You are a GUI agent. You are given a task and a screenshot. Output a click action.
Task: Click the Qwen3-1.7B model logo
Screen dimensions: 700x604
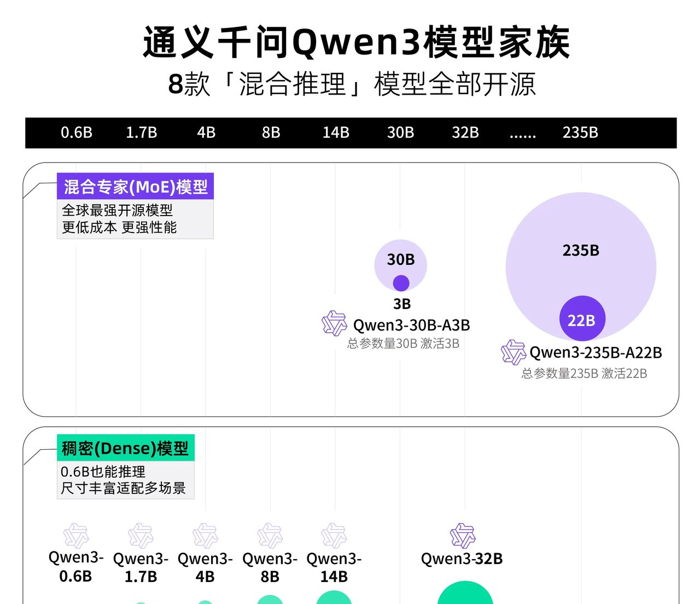click(141, 537)
